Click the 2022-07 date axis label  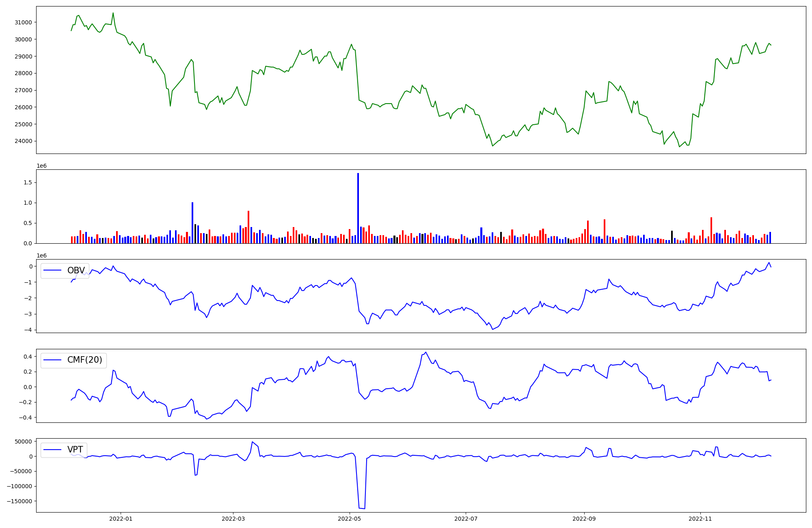click(466, 519)
